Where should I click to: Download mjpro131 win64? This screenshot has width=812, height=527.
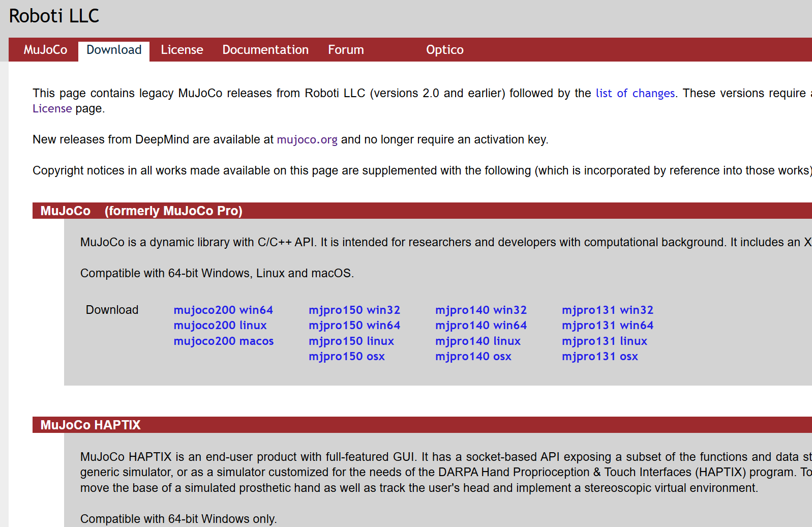click(x=608, y=325)
